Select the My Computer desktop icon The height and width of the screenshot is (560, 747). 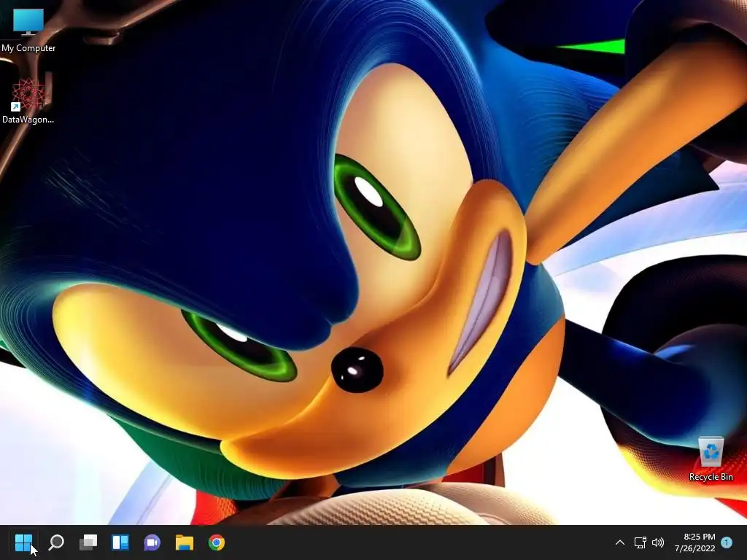pyautogui.click(x=28, y=29)
